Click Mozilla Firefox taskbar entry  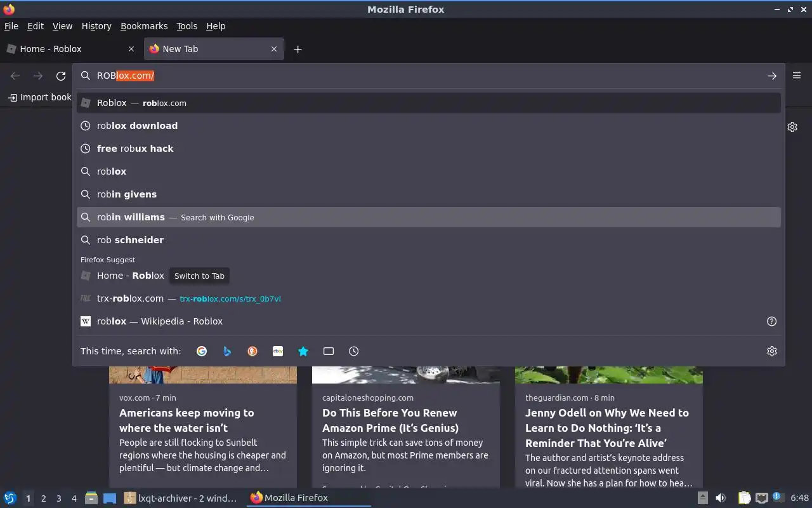[308, 498]
